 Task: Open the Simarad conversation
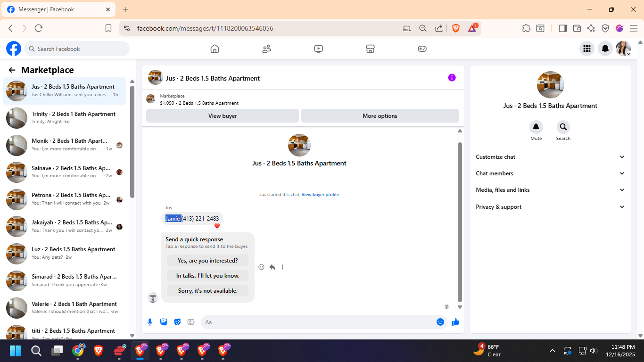pos(65,280)
